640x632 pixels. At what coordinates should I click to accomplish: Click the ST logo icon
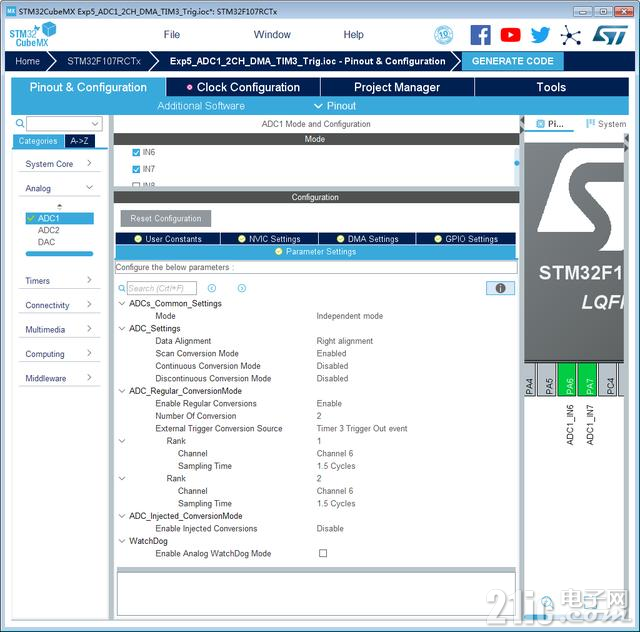coord(610,35)
